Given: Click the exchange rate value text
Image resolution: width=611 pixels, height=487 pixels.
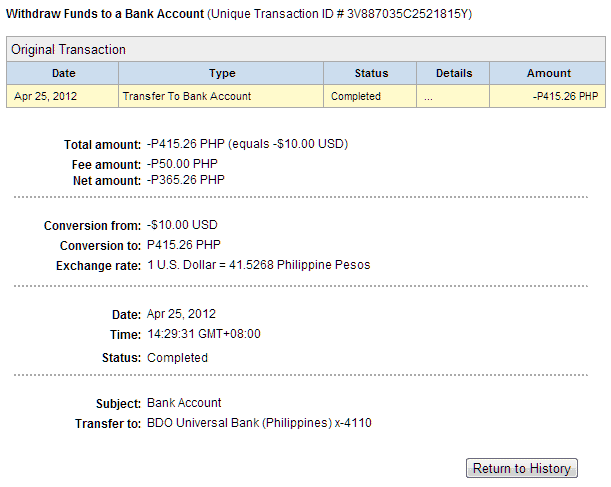Looking at the screenshot, I should (x=258, y=265).
